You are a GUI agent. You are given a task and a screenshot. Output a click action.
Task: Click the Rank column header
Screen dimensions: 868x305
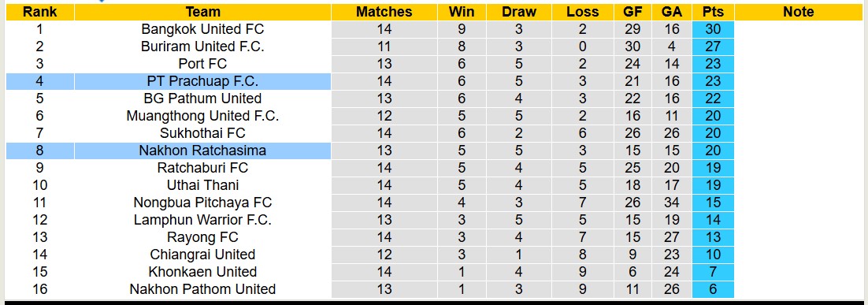tap(40, 12)
